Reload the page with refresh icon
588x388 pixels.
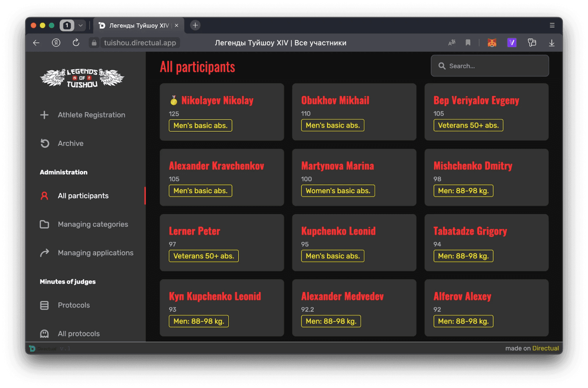76,43
